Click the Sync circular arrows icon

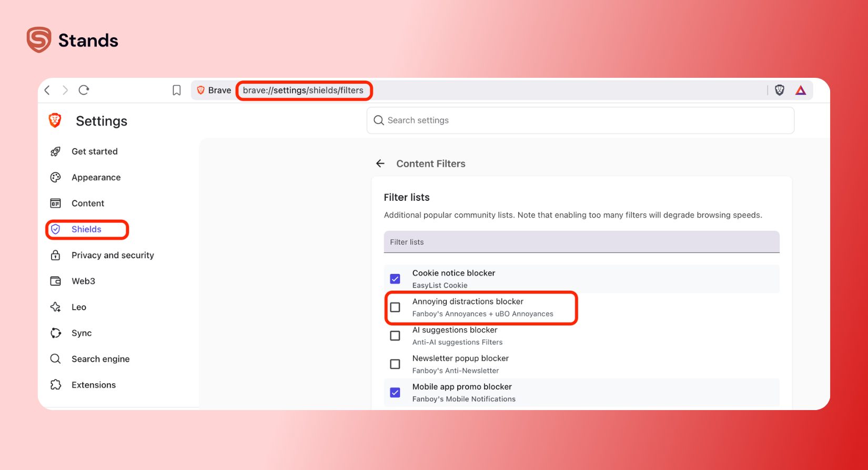coord(55,333)
